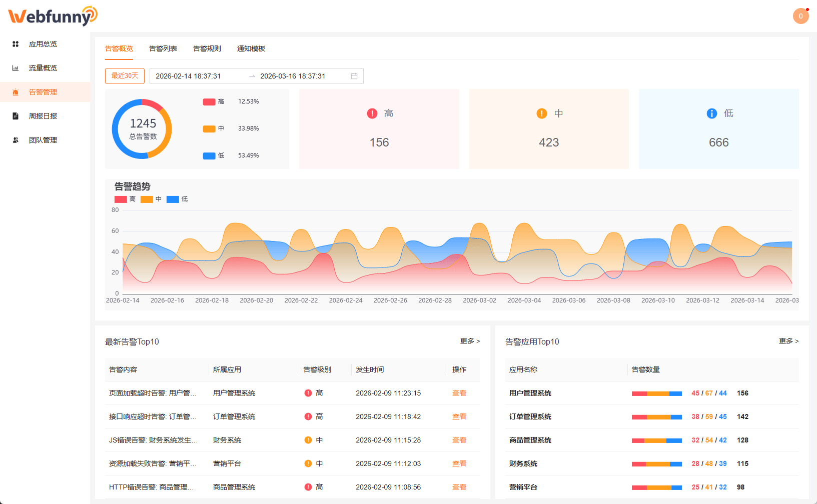The width and height of the screenshot is (817, 504).
Task: Click the 应用总览 grid icon in sidebar
Action: click(16, 44)
